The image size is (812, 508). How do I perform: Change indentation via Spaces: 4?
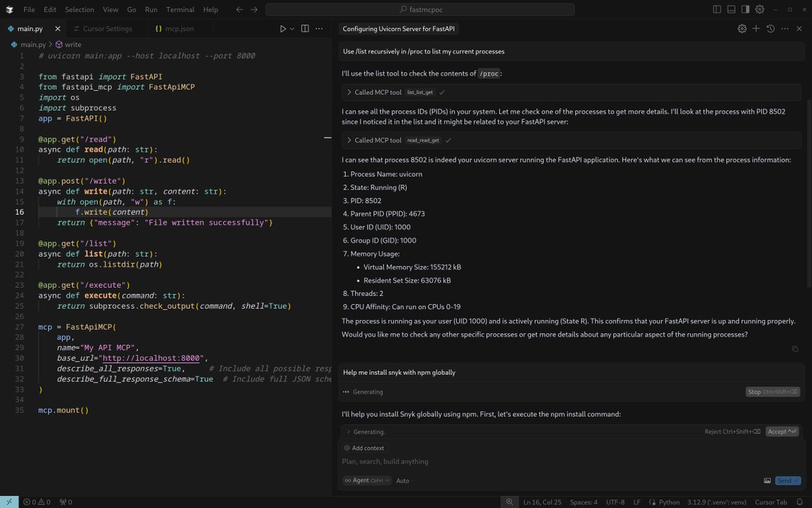point(583,502)
